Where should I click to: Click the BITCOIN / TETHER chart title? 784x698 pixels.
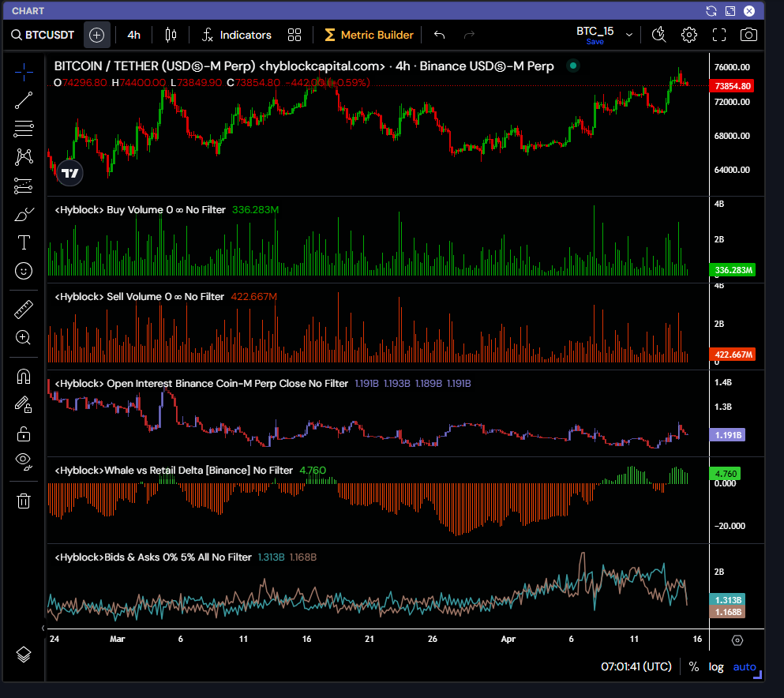tap(304, 66)
